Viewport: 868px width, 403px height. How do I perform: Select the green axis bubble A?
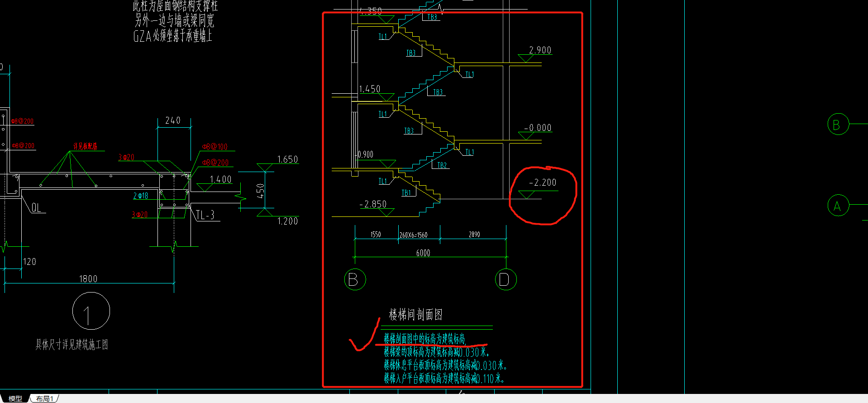[838, 206]
